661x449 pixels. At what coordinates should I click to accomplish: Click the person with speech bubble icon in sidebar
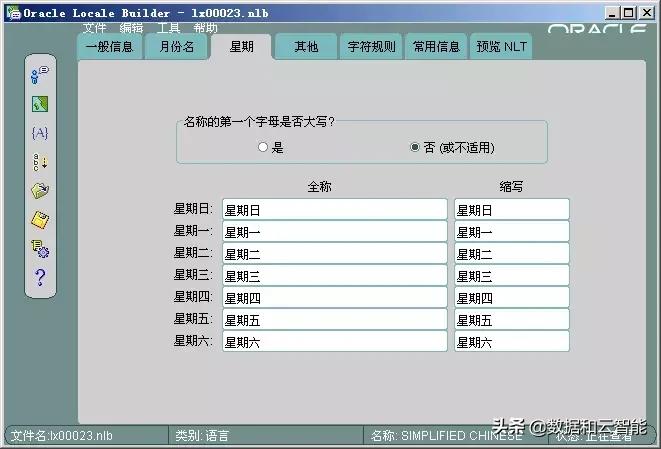40,75
